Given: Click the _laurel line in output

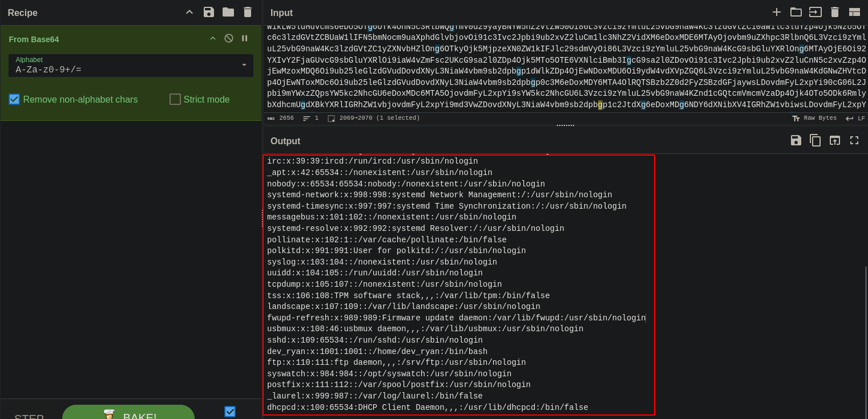Looking at the screenshot, I should point(375,396).
